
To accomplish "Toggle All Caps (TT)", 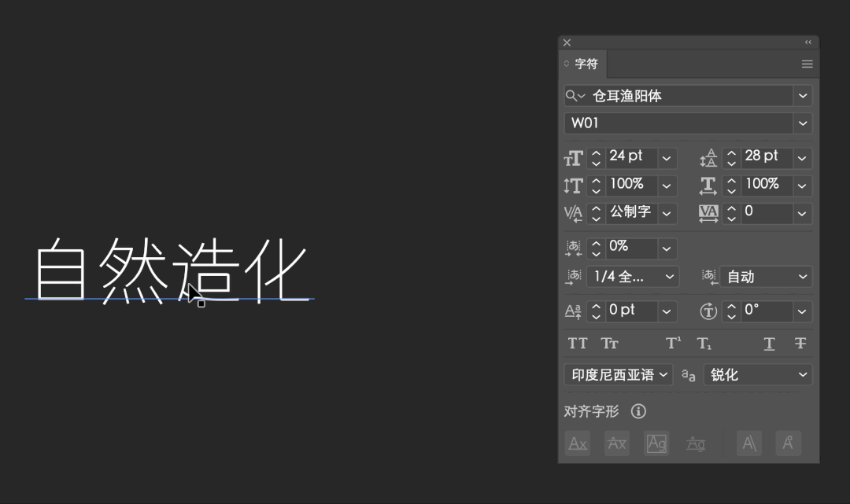I will [578, 344].
